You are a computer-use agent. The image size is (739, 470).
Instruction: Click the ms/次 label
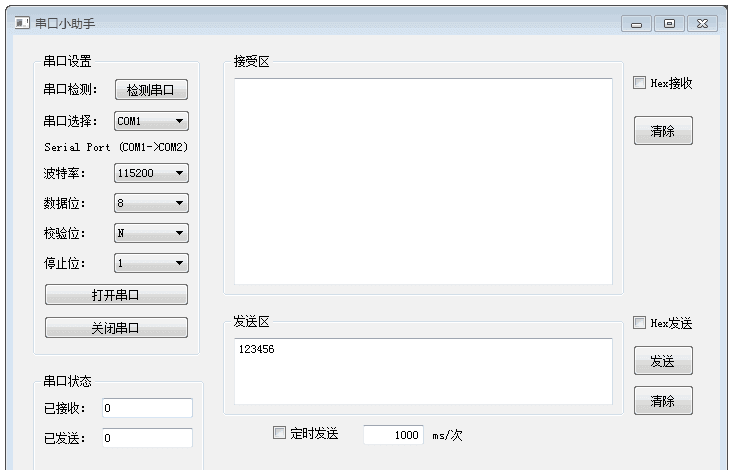coord(447,435)
